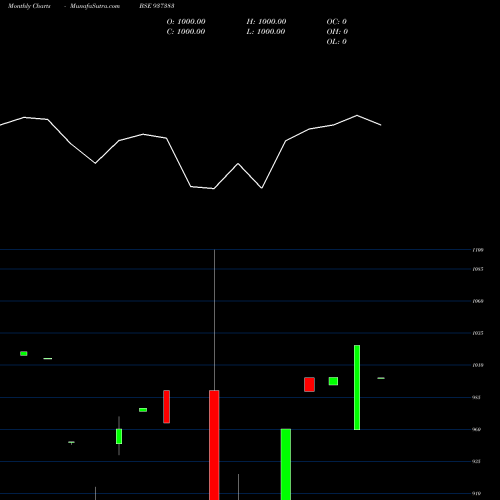500x500 pixels.
Task: Select the low value 'L: 1000.00'
Action: click(x=266, y=32)
